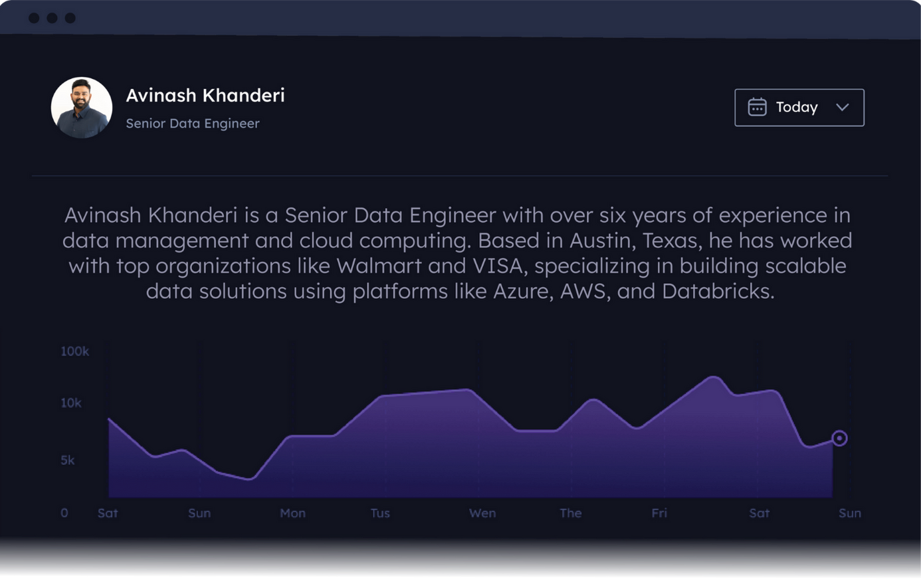Click the Senior Data Engineer subtitle
921x588 pixels.
[193, 124]
